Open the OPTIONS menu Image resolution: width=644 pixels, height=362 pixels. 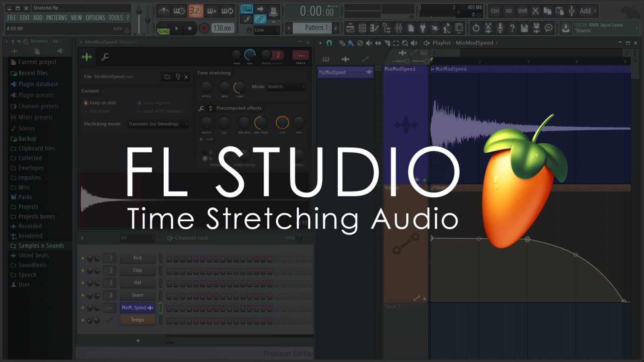pos(95,18)
